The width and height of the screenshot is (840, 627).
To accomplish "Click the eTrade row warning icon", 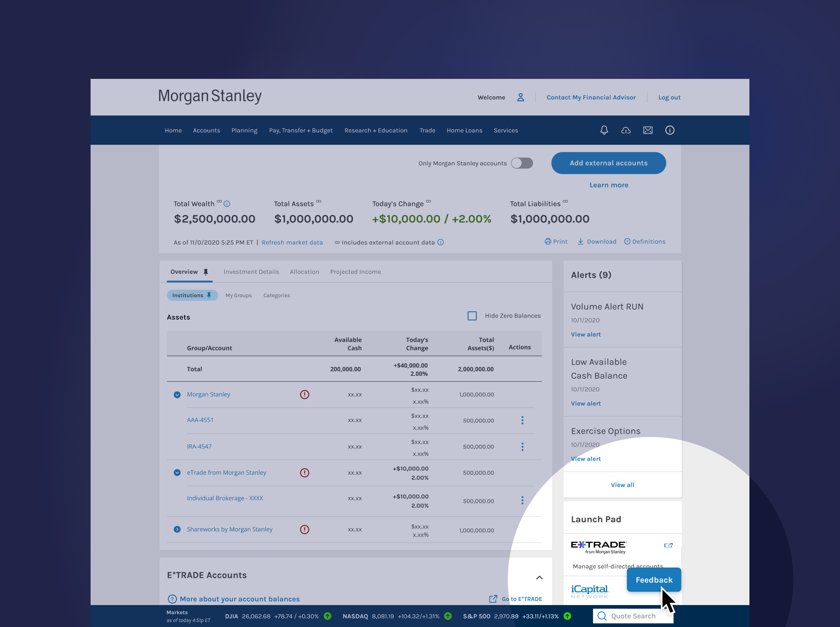I will (x=305, y=473).
